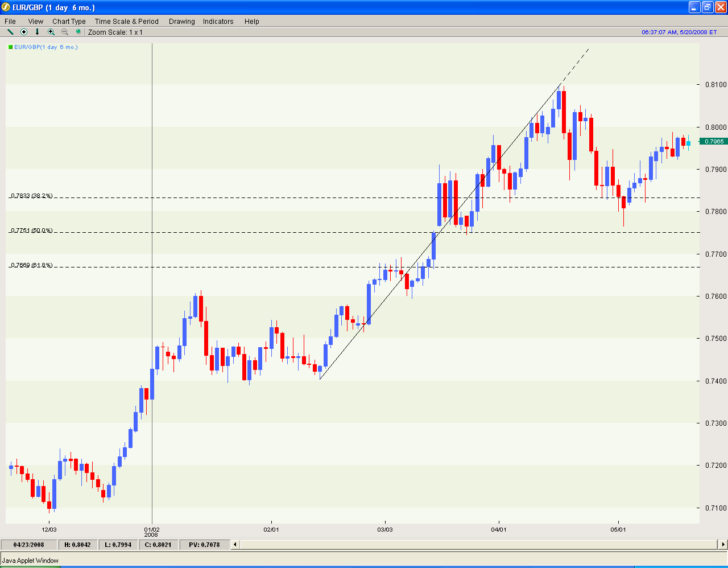Click the Zoom Scale: 1 x 1 label
This screenshot has width=728, height=568.
point(115,32)
